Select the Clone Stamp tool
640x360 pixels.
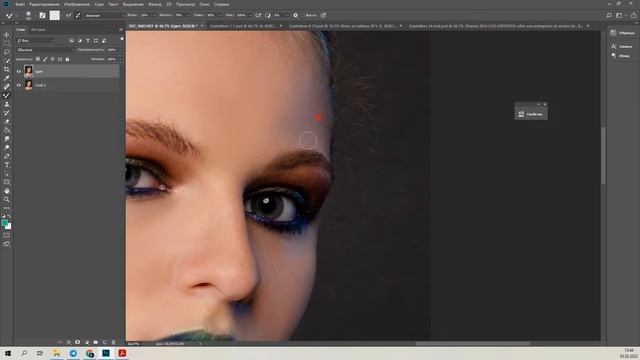pos(7,104)
